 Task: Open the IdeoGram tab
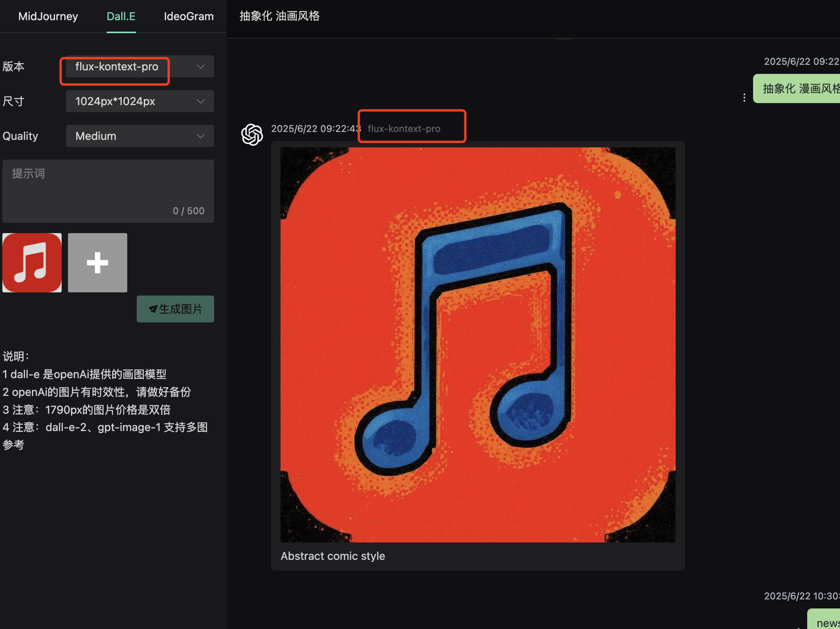click(188, 16)
